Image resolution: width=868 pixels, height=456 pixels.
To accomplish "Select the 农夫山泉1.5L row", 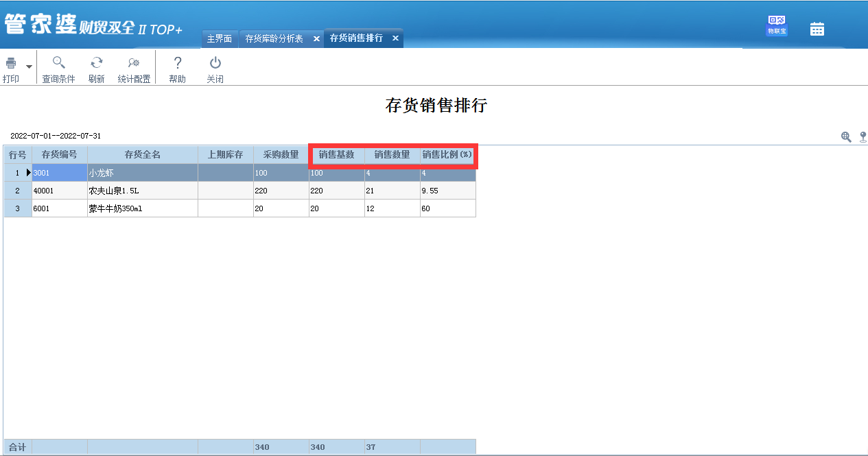I will pos(142,191).
